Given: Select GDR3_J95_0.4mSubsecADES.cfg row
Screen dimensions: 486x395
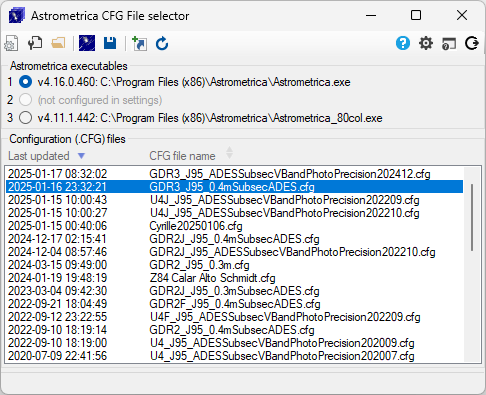Looking at the screenshot, I should [x=234, y=187].
